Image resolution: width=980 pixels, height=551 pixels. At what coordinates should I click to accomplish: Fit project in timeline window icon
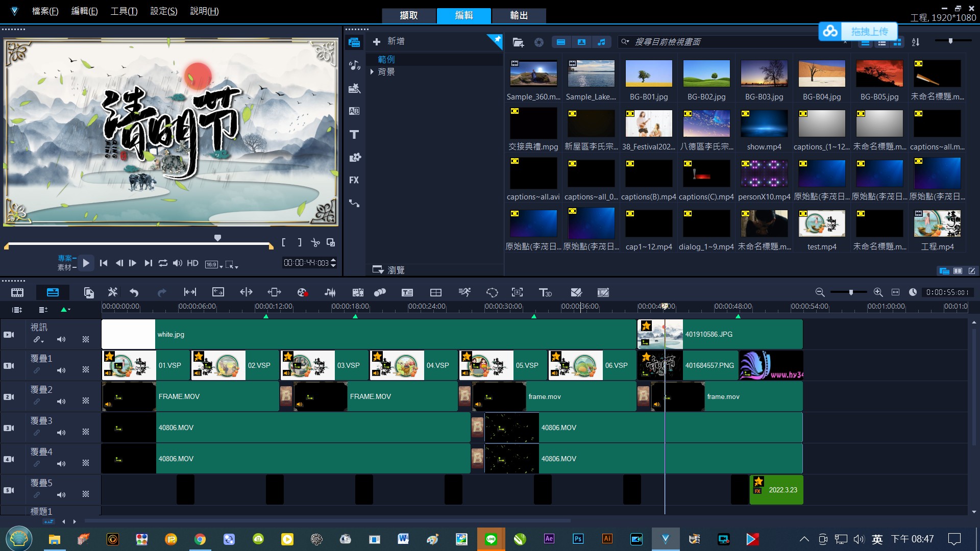pos(895,292)
